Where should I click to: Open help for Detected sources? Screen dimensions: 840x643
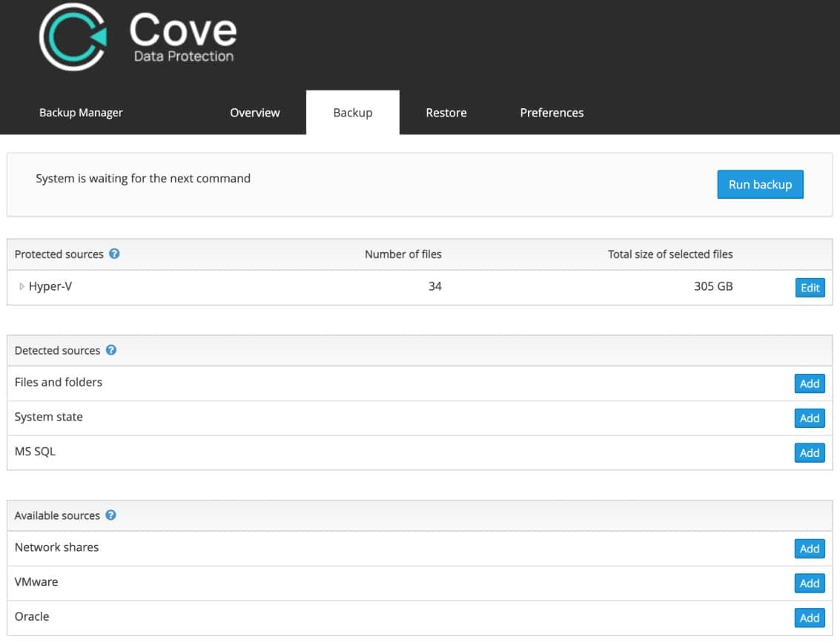click(110, 349)
